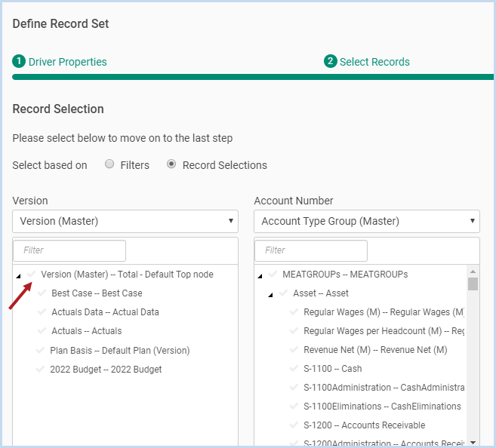Select S-1100 -- Cash row text
The image size is (496, 448).
click(332, 369)
